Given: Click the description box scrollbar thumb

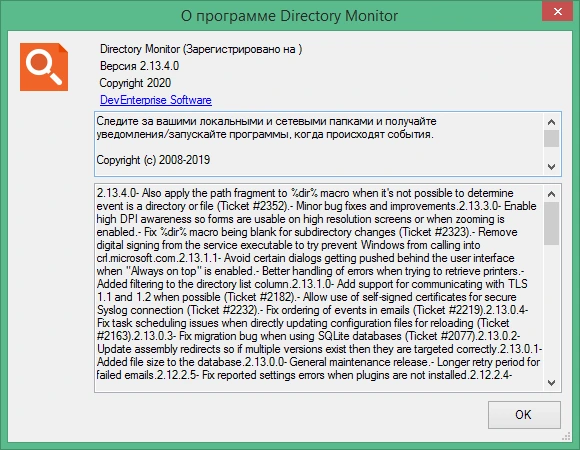Looking at the screenshot, I should tap(551, 138).
